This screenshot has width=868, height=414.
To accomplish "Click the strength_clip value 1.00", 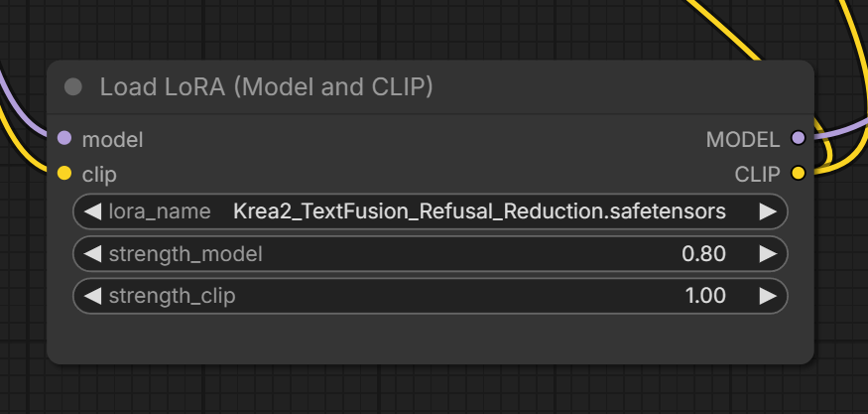I will click(705, 296).
